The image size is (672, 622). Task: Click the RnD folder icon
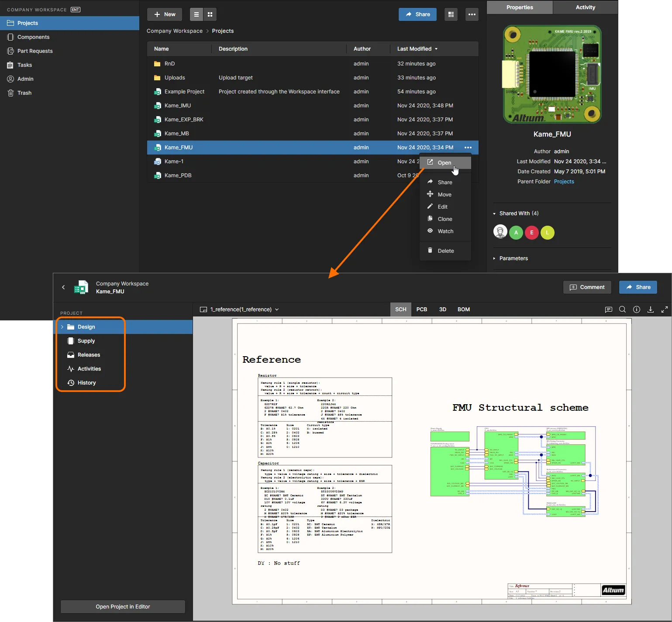[157, 64]
